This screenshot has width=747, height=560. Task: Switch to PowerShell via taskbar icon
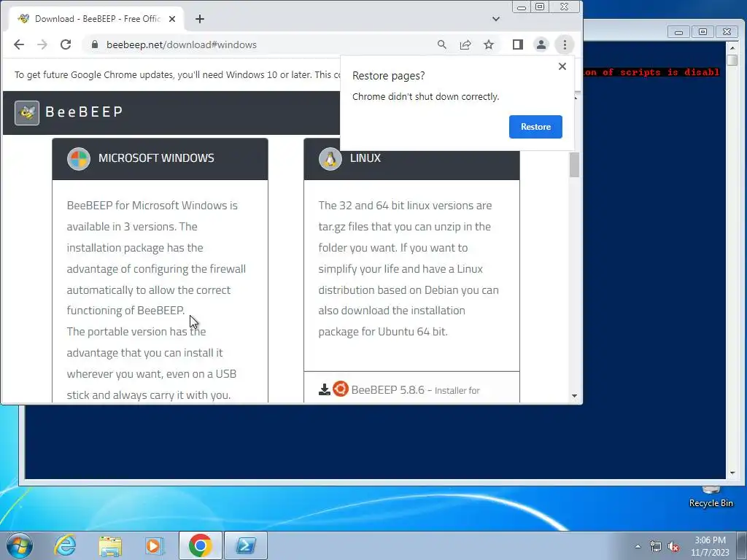(x=246, y=545)
